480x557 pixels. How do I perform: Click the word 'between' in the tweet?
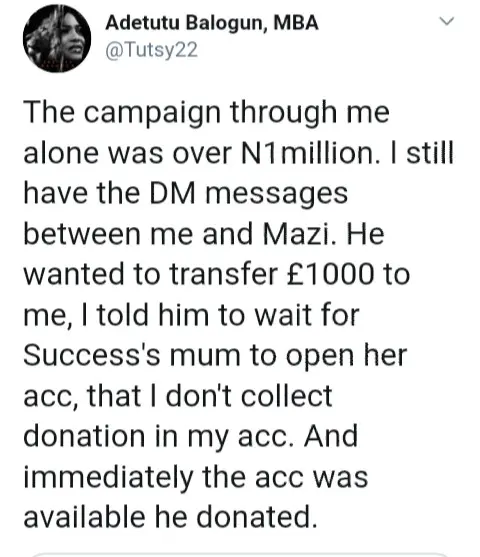[82, 234]
